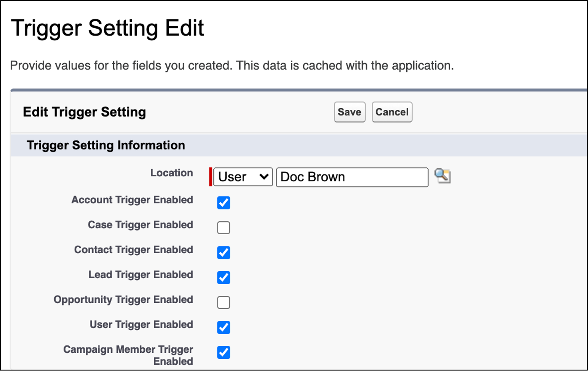Image resolution: width=588 pixels, height=371 pixels.
Task: Click the Edit Trigger Setting heading
Action: pyautogui.click(x=85, y=112)
